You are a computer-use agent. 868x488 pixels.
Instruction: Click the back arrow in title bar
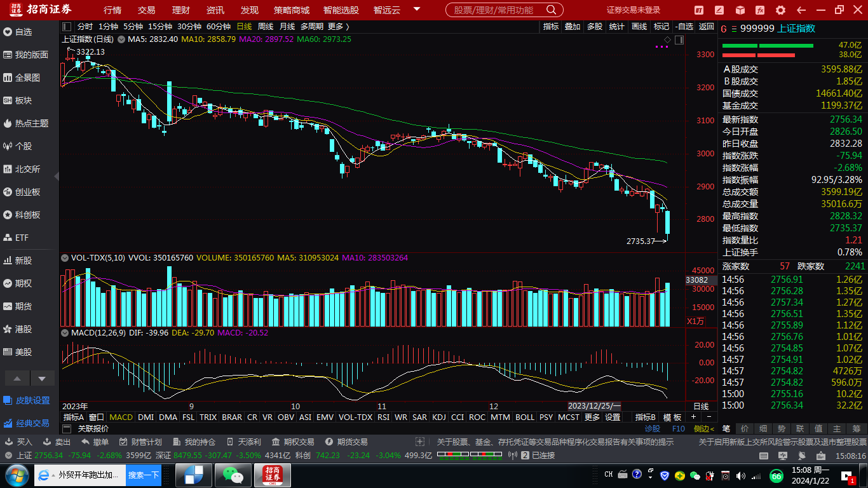click(801, 10)
